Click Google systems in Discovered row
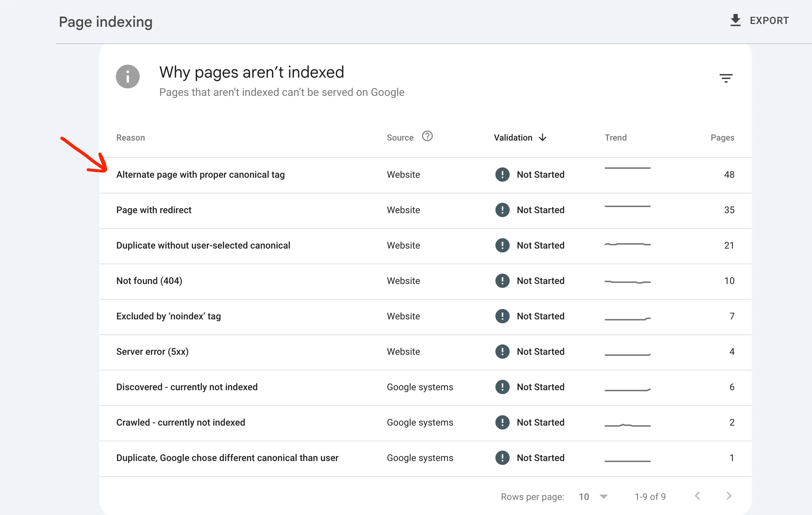The height and width of the screenshot is (515, 812). click(x=420, y=387)
